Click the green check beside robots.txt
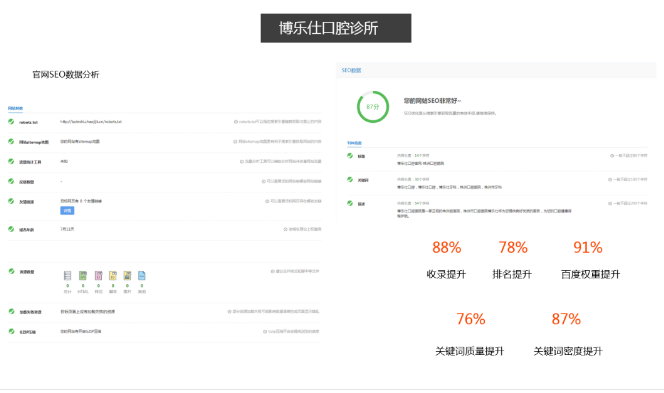This screenshot has width=664, height=393. point(11,122)
